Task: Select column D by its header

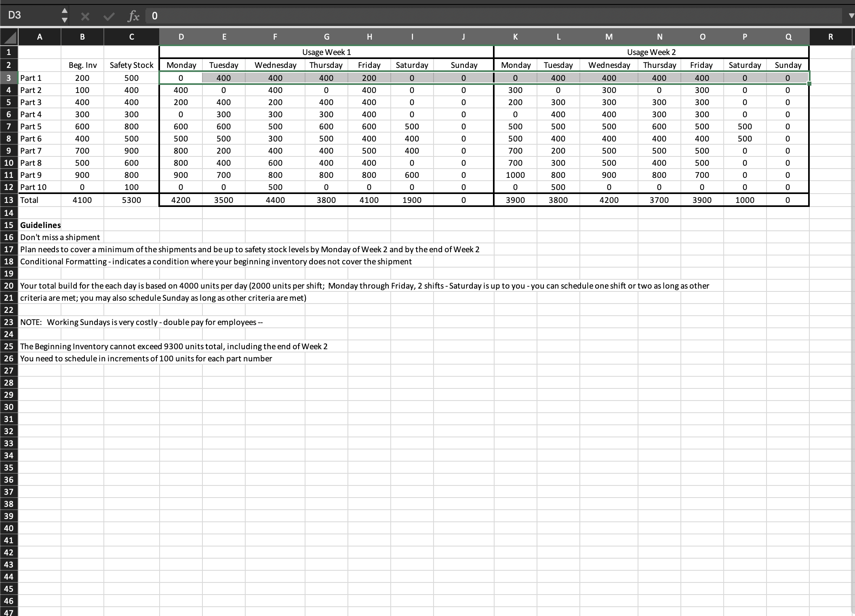Action: point(181,36)
